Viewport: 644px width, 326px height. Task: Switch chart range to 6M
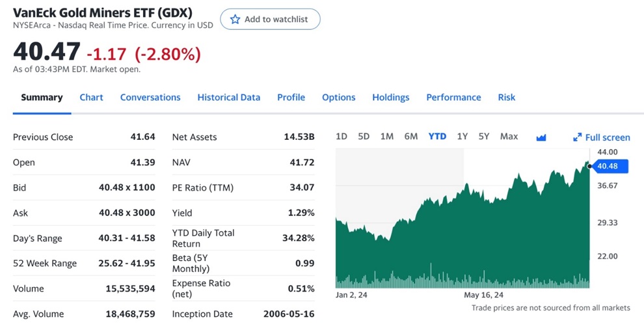pyautogui.click(x=410, y=137)
